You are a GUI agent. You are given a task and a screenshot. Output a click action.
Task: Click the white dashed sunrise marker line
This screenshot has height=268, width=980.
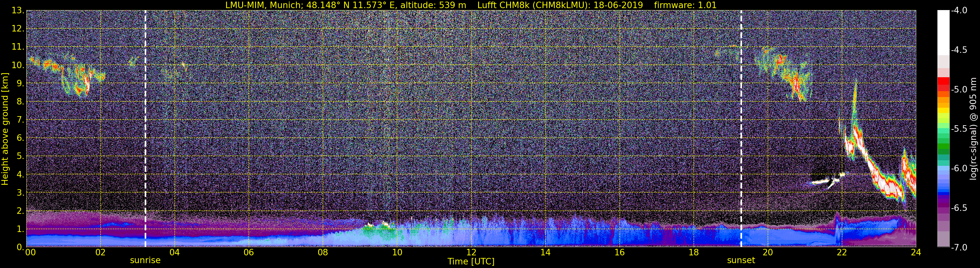[145, 129]
